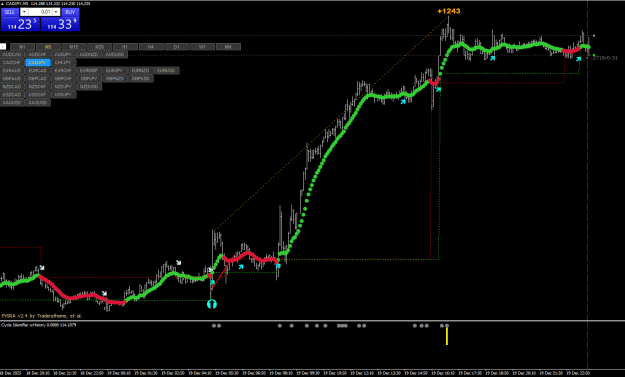
Task: Load the NZDUSD symbol
Action: (89, 86)
